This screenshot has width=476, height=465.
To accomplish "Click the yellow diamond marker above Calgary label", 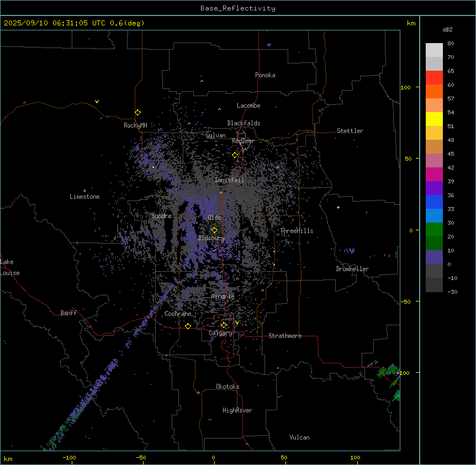I will (224, 325).
